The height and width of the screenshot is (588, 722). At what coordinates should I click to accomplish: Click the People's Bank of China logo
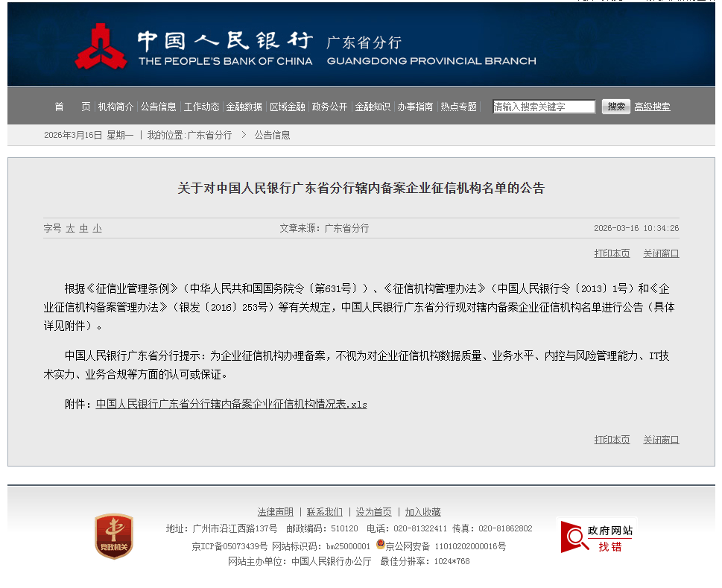101,46
